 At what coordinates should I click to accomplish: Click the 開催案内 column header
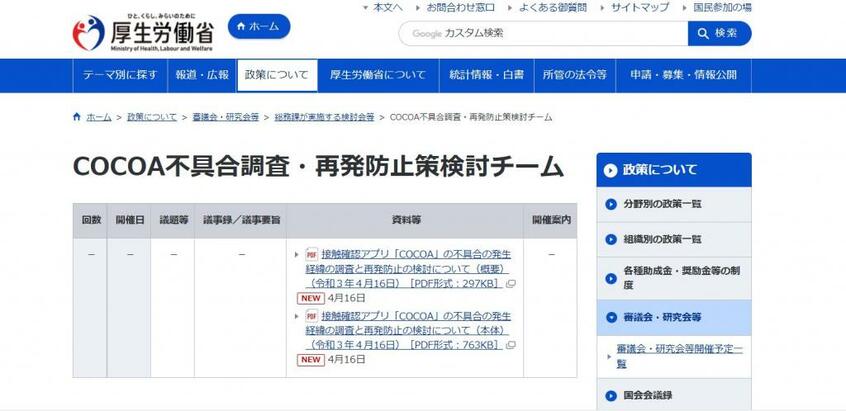[x=551, y=220]
